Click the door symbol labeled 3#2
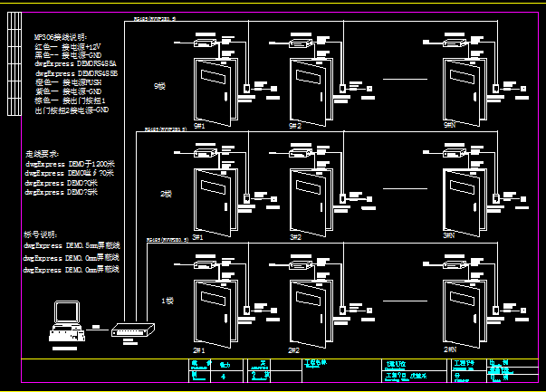This screenshot has height=392, width=546. [311, 203]
